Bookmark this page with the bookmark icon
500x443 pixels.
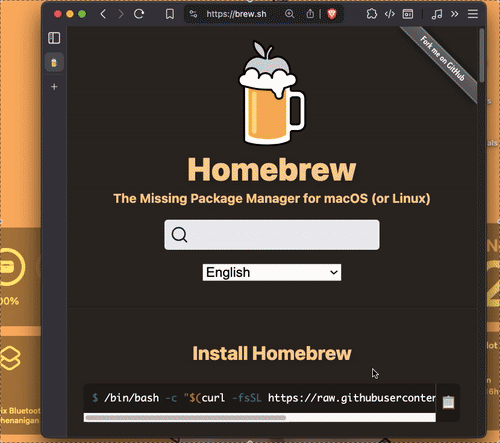[170, 14]
